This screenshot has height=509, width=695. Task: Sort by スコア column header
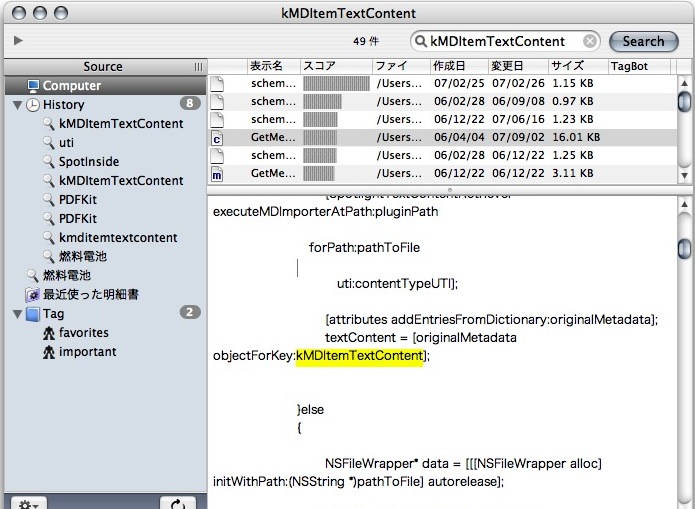point(336,67)
